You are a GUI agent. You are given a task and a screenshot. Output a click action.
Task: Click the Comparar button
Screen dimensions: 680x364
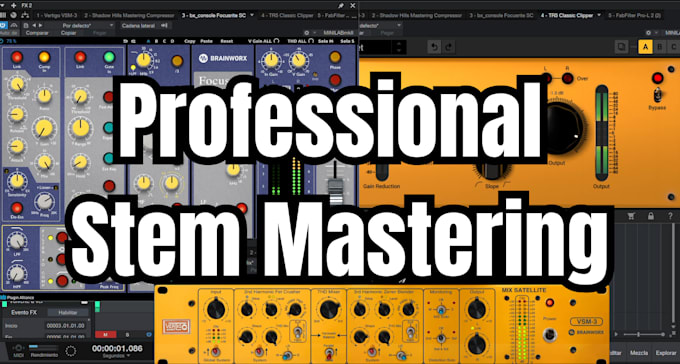(x=37, y=33)
